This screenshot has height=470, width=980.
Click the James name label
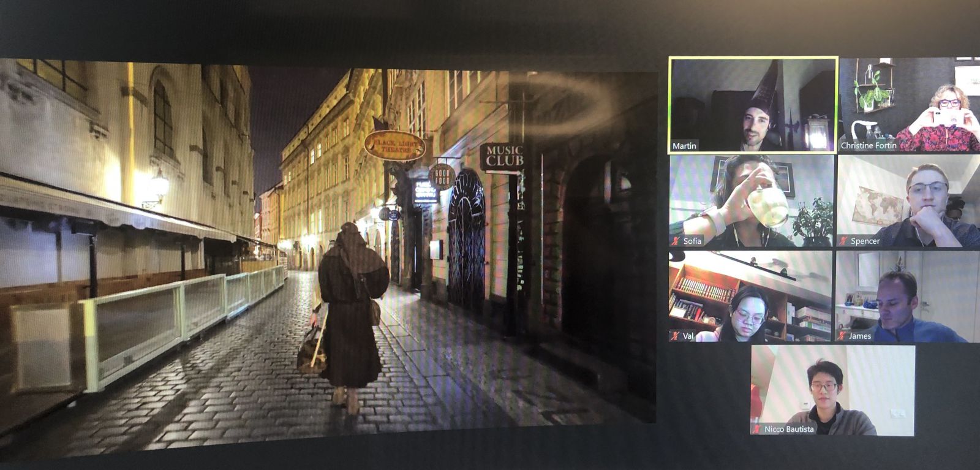[860, 336]
